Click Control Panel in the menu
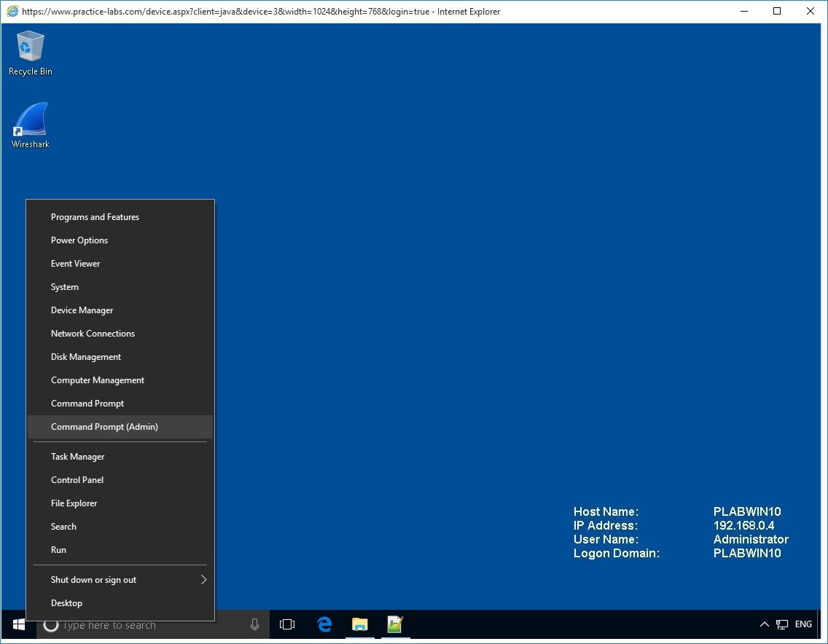Viewport: 828px width, 644px height. 77,480
